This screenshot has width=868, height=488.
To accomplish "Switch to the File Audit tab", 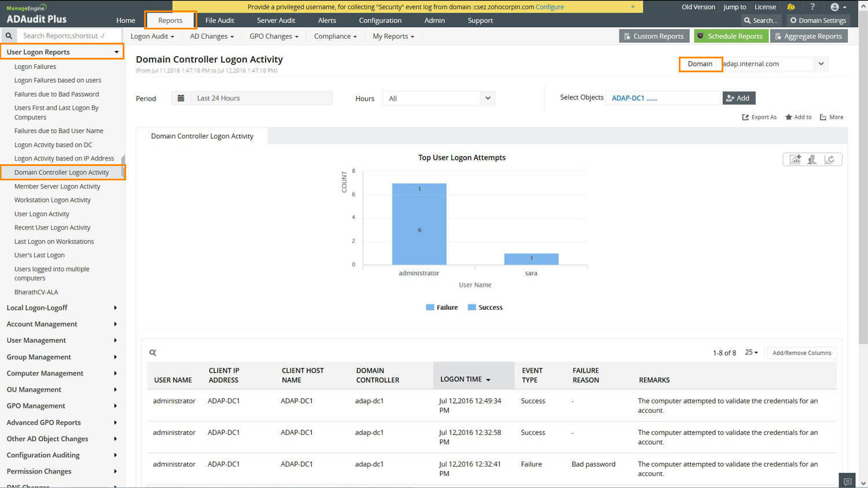I will (x=219, y=20).
